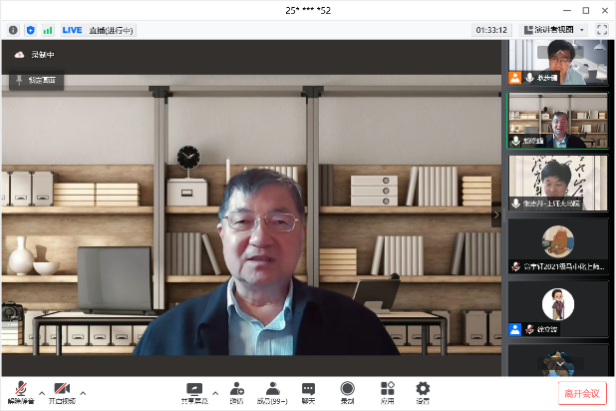
Task: Open the meeting info icon
Action: [13, 30]
